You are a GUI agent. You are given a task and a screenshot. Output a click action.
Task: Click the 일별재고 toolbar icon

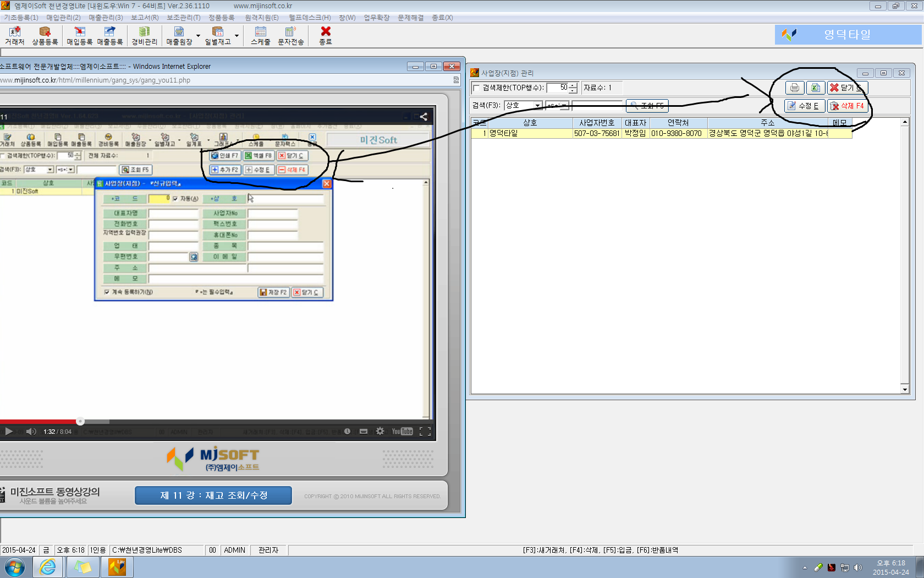pos(218,36)
